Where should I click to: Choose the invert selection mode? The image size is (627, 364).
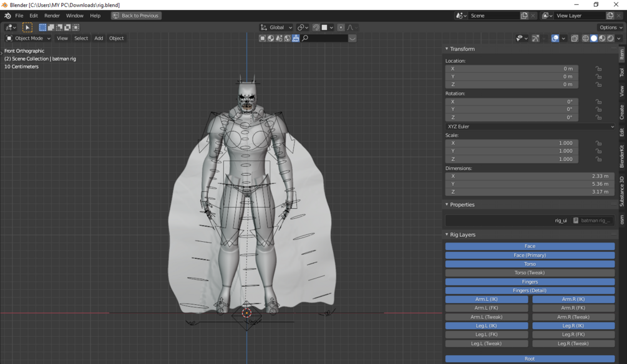(x=67, y=27)
